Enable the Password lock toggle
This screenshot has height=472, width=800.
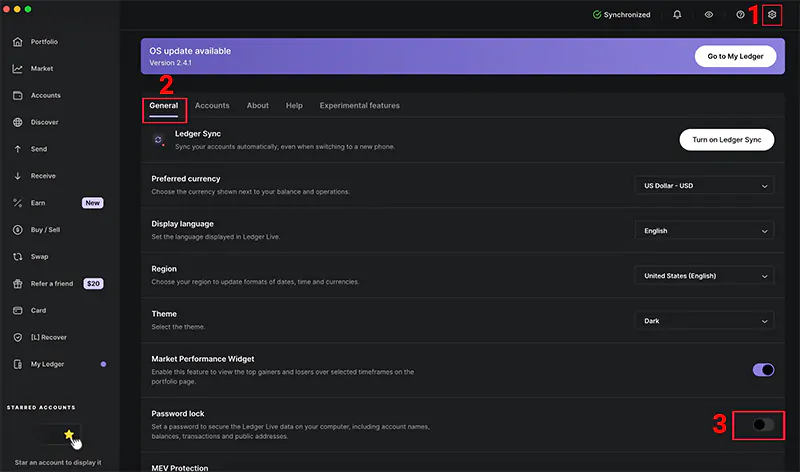point(763,425)
